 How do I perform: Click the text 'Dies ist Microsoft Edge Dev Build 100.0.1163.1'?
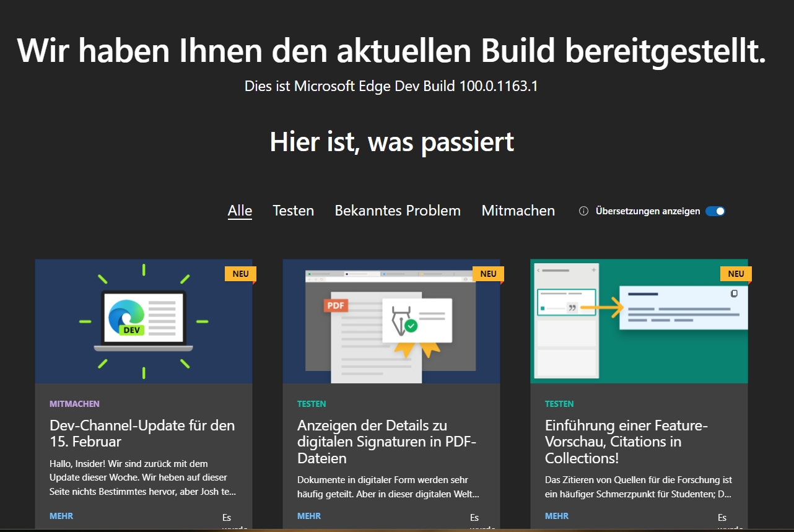pyautogui.click(x=391, y=86)
